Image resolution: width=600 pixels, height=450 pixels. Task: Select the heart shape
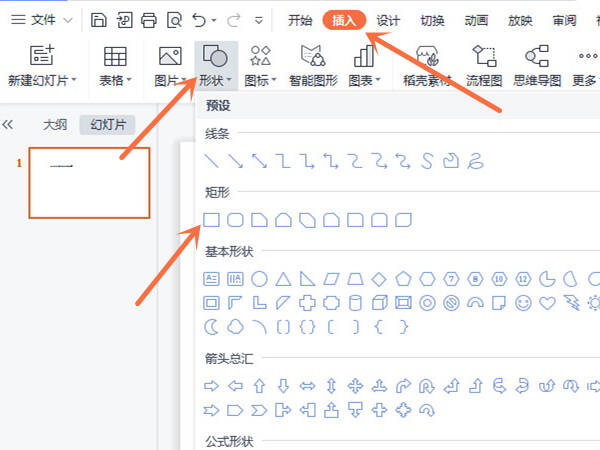(547, 303)
